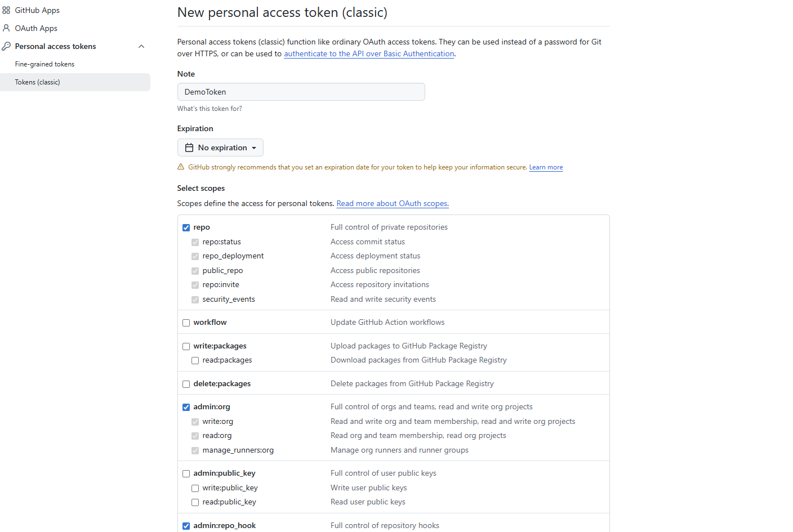Click the Learn more link
Viewport: 793px width, 532px height.
click(x=545, y=167)
